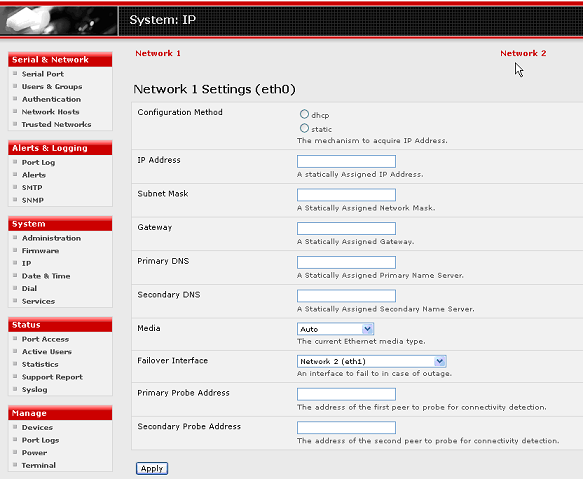The width and height of the screenshot is (583, 479).
Task: Open the Administration page
Action: click(51, 238)
